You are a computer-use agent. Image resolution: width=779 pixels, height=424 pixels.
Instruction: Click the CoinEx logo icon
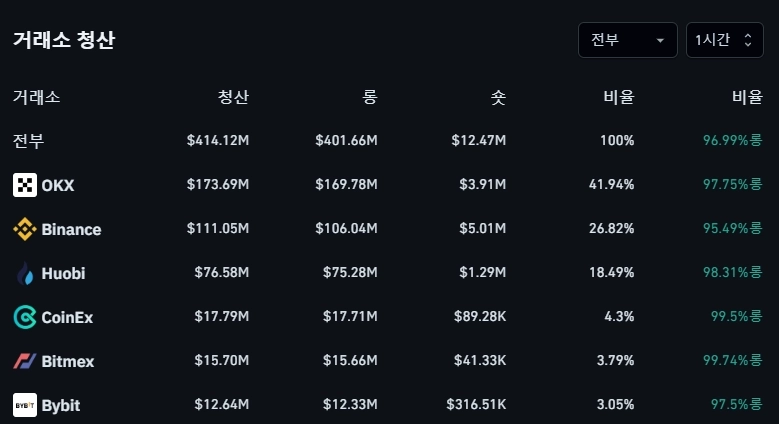point(25,317)
